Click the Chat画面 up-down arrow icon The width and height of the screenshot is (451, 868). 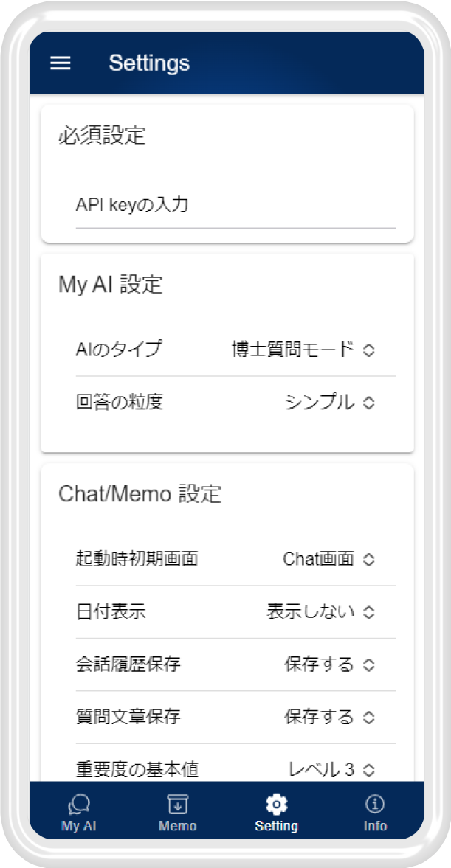coord(369,560)
